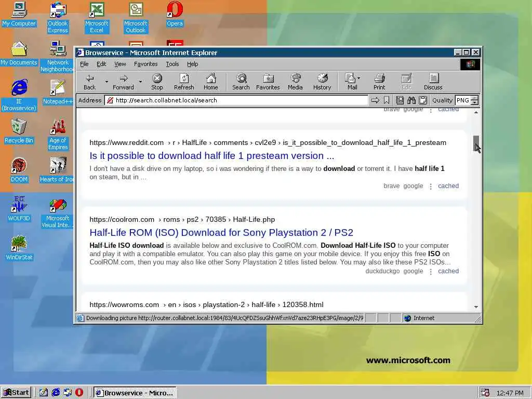Viewport: 532px width, 399px height.
Task: Print the page using the Print icon
Action: pyautogui.click(x=379, y=82)
